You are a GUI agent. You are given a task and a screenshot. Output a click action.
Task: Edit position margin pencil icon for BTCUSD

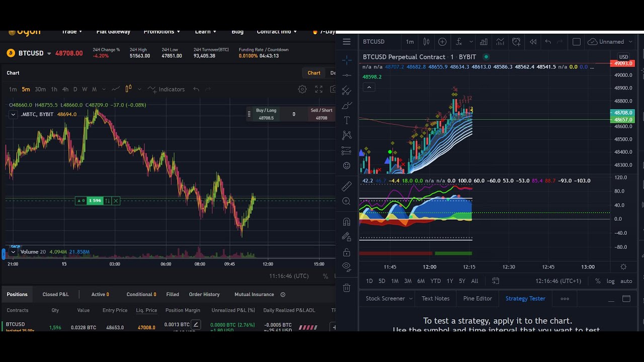196,325
